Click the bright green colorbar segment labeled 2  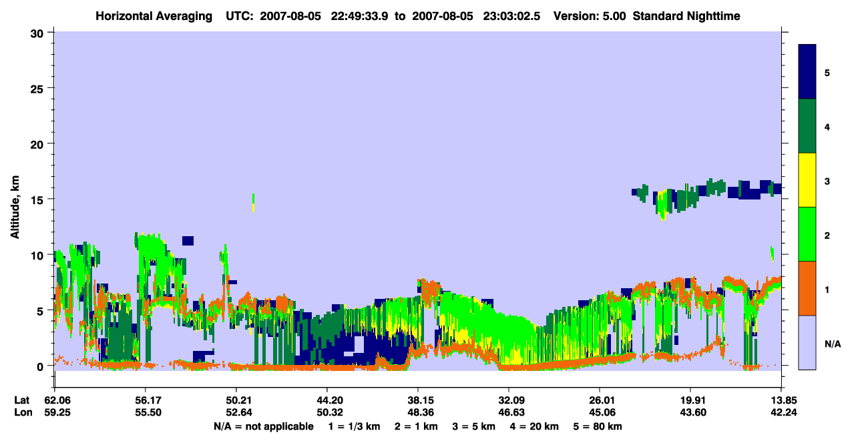click(x=807, y=234)
